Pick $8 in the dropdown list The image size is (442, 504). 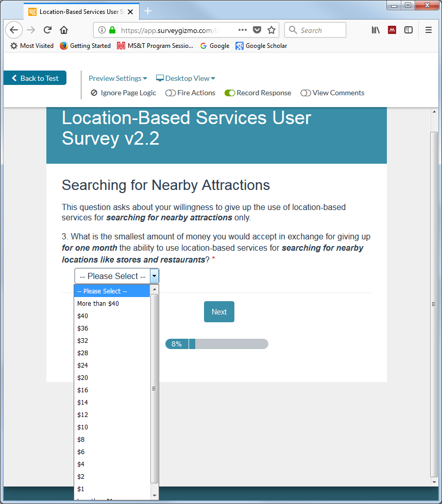click(x=112, y=440)
